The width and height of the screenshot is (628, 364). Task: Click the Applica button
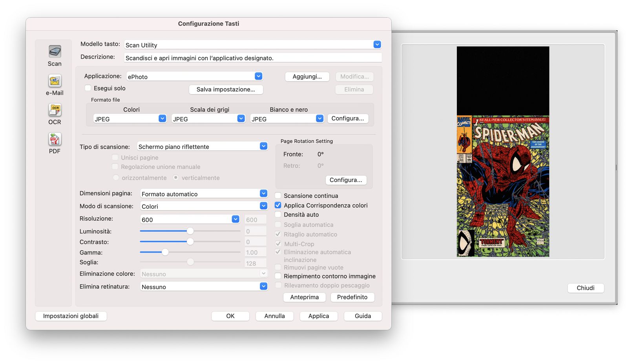pyautogui.click(x=319, y=316)
